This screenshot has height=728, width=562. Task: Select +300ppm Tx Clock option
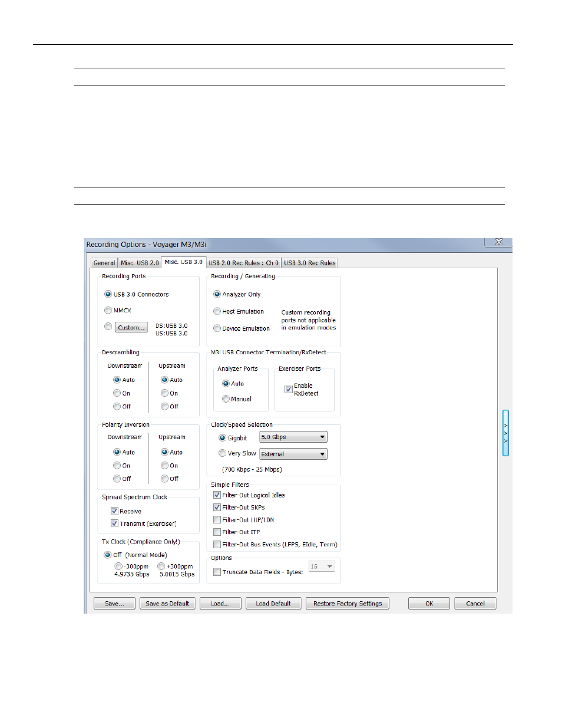(161, 566)
